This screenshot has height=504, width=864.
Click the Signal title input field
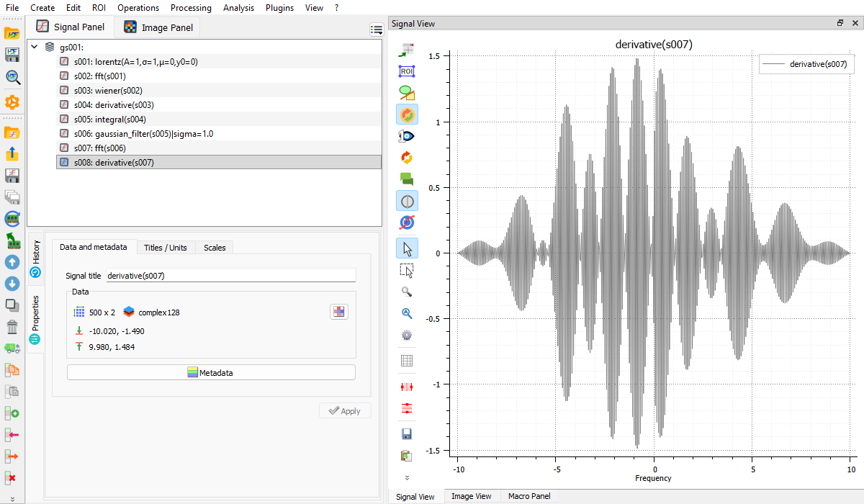pos(231,275)
